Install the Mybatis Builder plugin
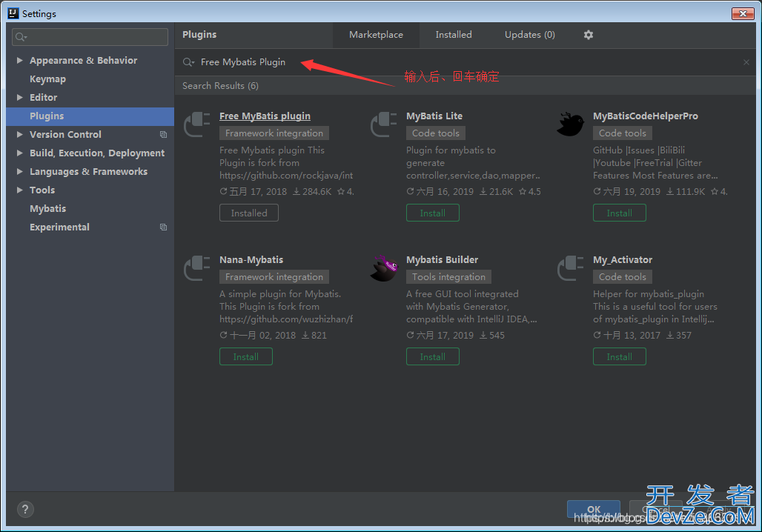762x532 pixels. [x=432, y=356]
